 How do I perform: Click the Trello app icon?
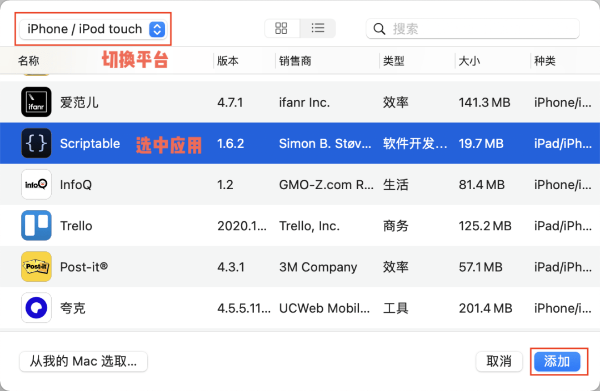click(x=36, y=225)
